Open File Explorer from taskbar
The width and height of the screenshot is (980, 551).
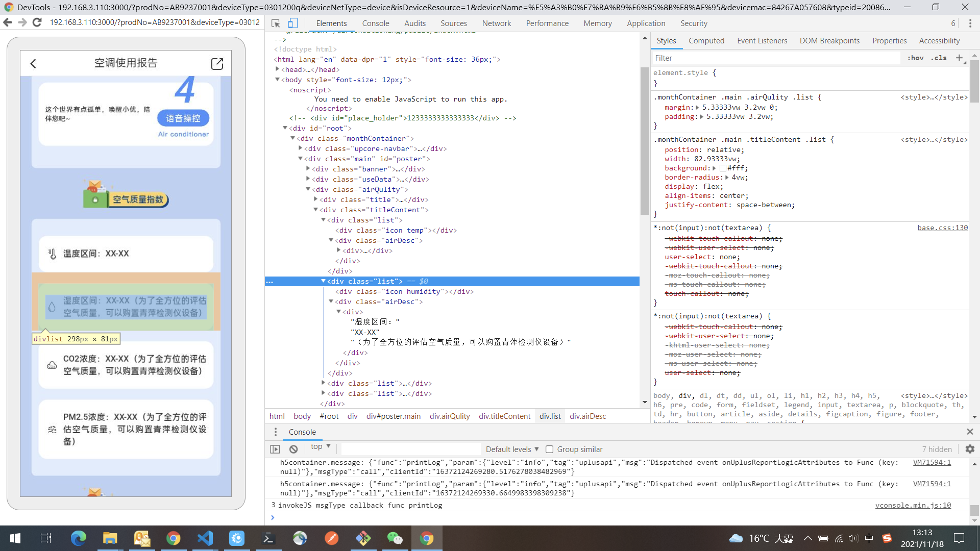click(110, 538)
